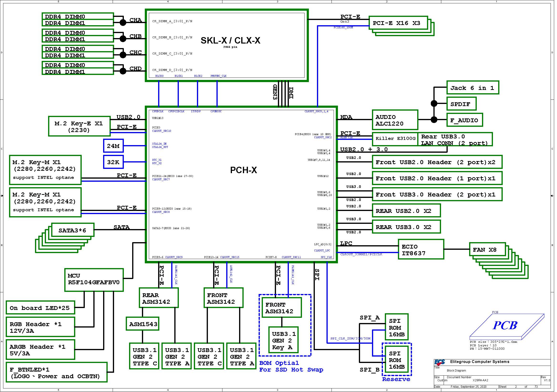Viewport: 557px width, 392px height.
Task: Select the 'SPI_CLK_20M/33M/50M' clock label
Action: click(350, 338)
